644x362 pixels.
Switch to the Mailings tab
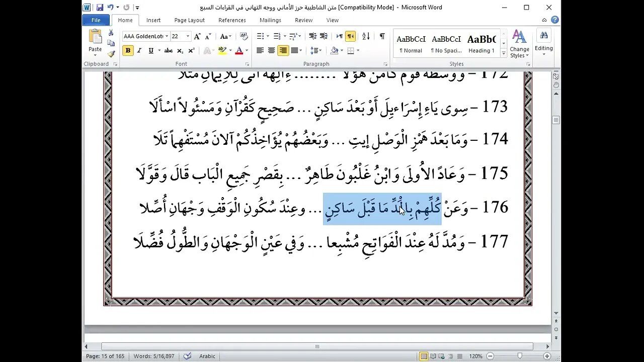(x=270, y=20)
